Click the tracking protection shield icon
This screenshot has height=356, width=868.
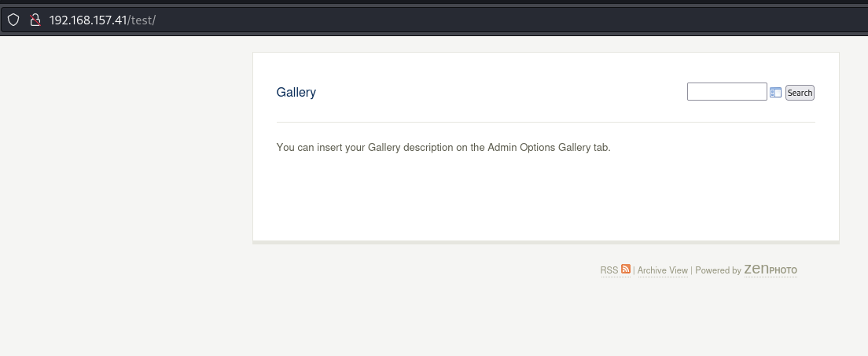13,20
